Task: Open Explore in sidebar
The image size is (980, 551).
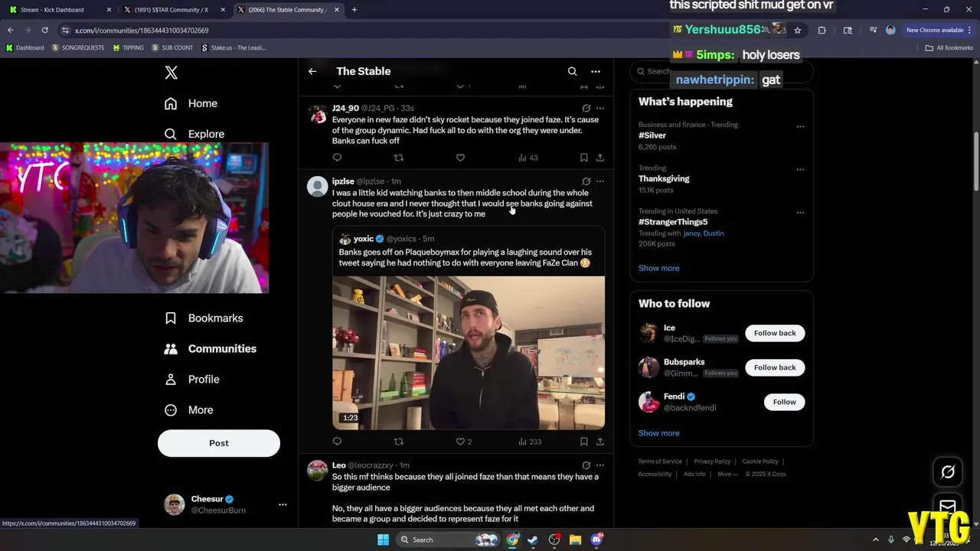Action: point(194,134)
